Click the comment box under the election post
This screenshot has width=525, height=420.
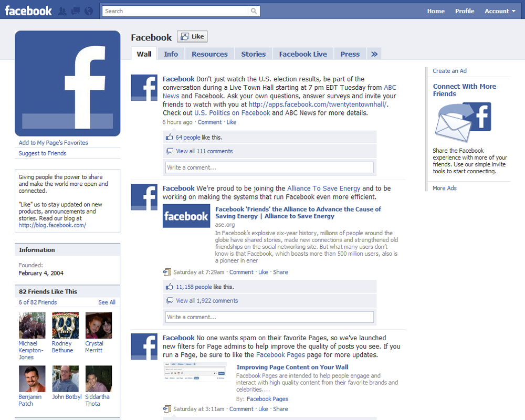point(269,167)
